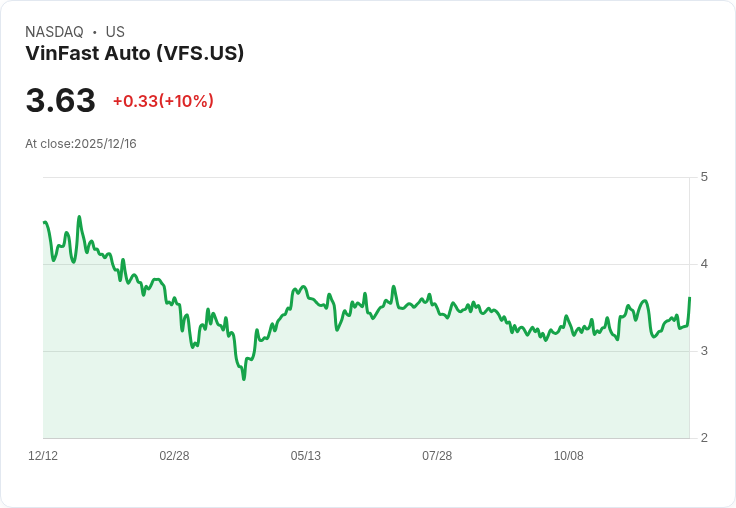
Task: Click the NASDAQ exchange label
Action: pyautogui.click(x=54, y=32)
